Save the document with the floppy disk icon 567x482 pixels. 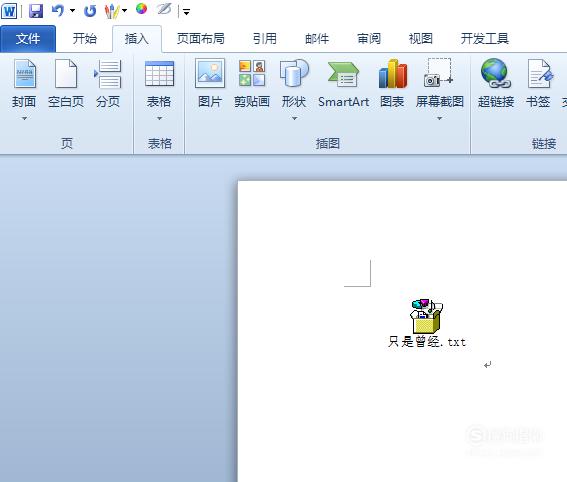(36, 11)
